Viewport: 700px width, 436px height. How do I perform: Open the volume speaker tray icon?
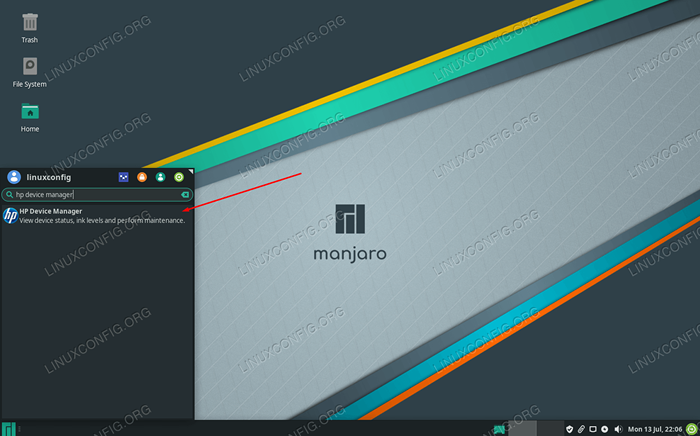[x=618, y=429]
